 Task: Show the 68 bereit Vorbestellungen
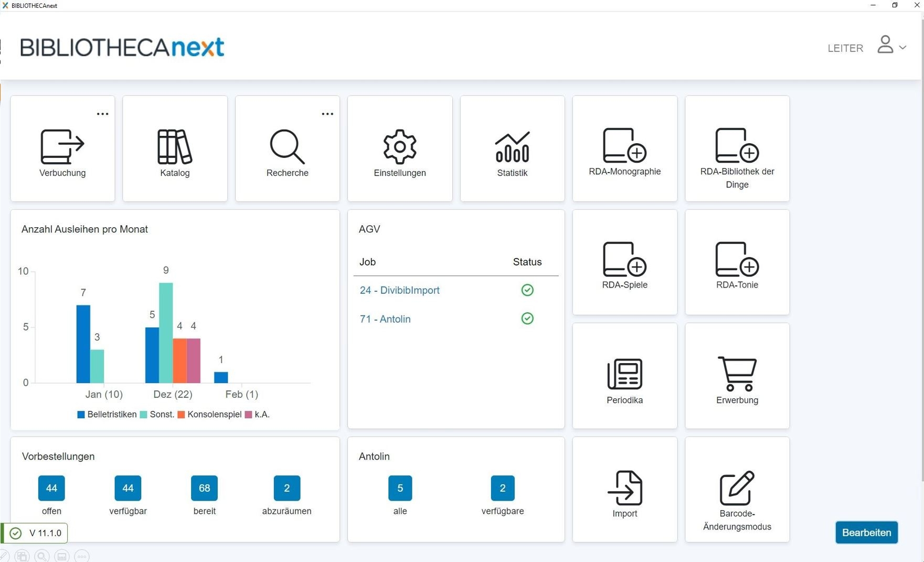point(204,488)
